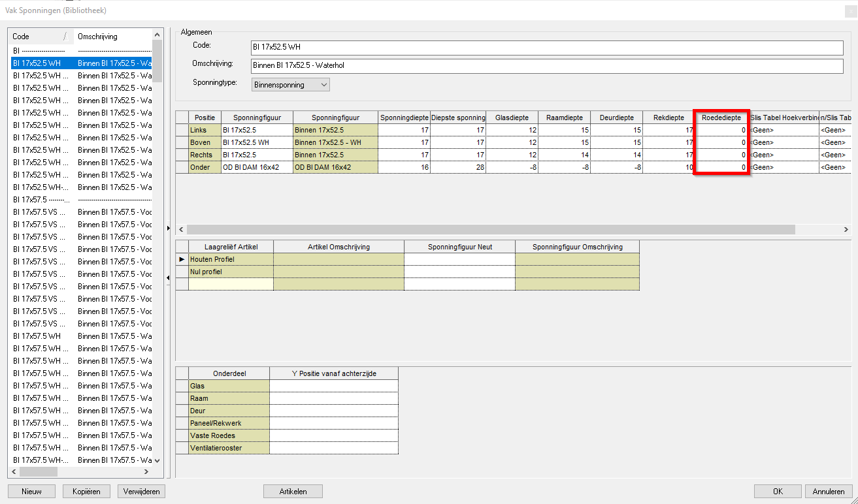Click the Diepste sponning column header
858x504 pixels.
tap(459, 118)
